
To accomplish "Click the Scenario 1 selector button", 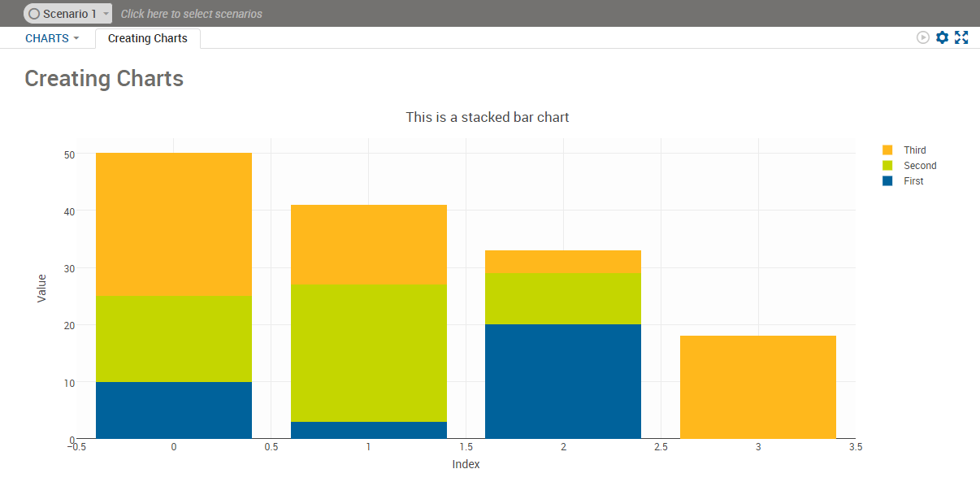I will click(x=68, y=14).
